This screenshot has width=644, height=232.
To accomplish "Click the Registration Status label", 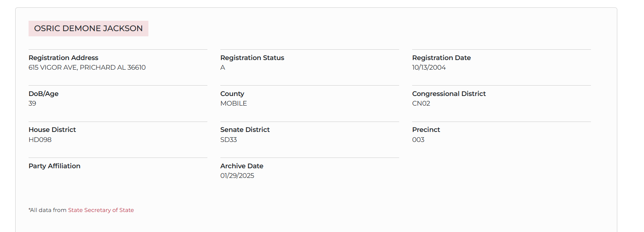I will click(252, 58).
